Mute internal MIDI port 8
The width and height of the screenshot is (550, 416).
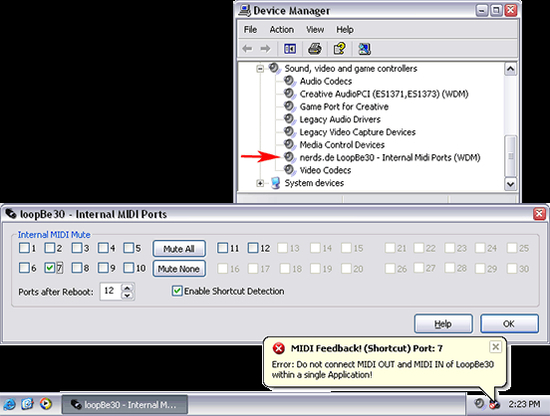tap(76, 268)
